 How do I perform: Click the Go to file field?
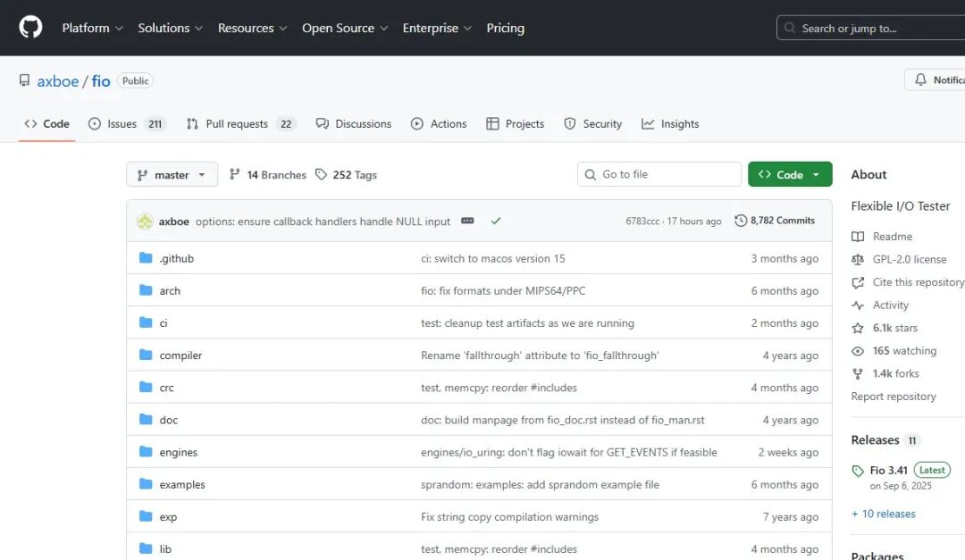[666, 174]
